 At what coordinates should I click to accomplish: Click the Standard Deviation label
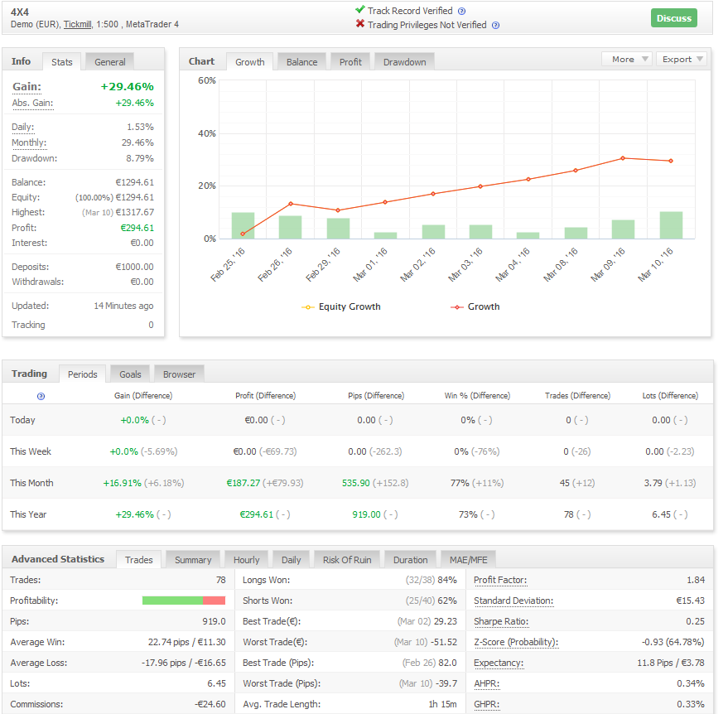click(513, 601)
